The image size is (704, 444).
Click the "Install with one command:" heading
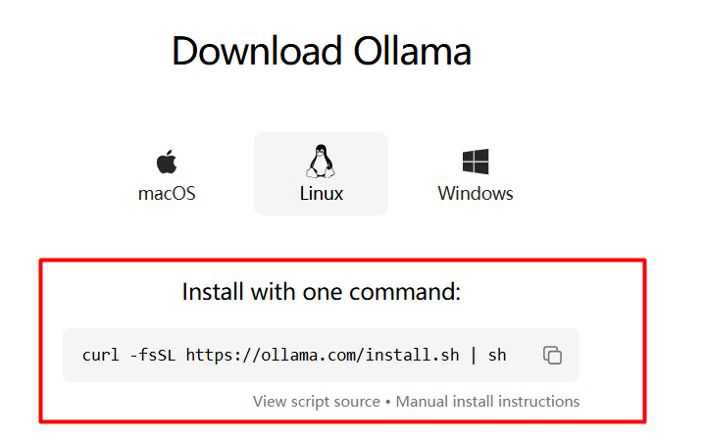click(x=321, y=292)
